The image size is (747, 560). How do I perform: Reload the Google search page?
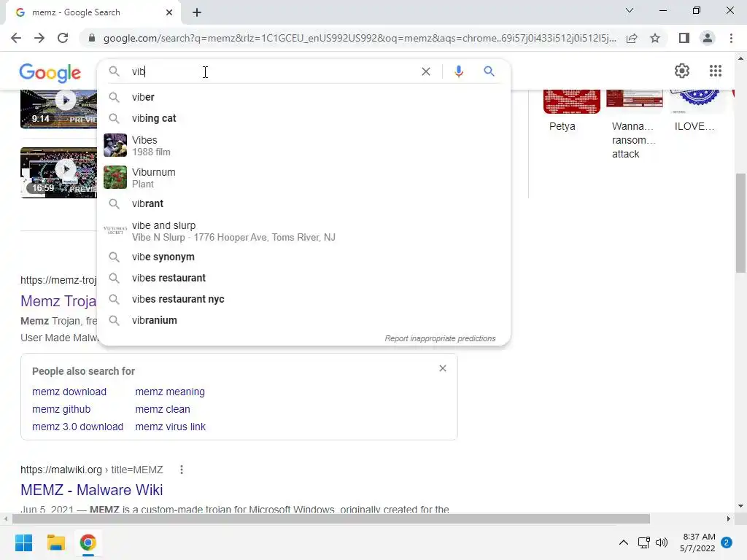[63, 38]
